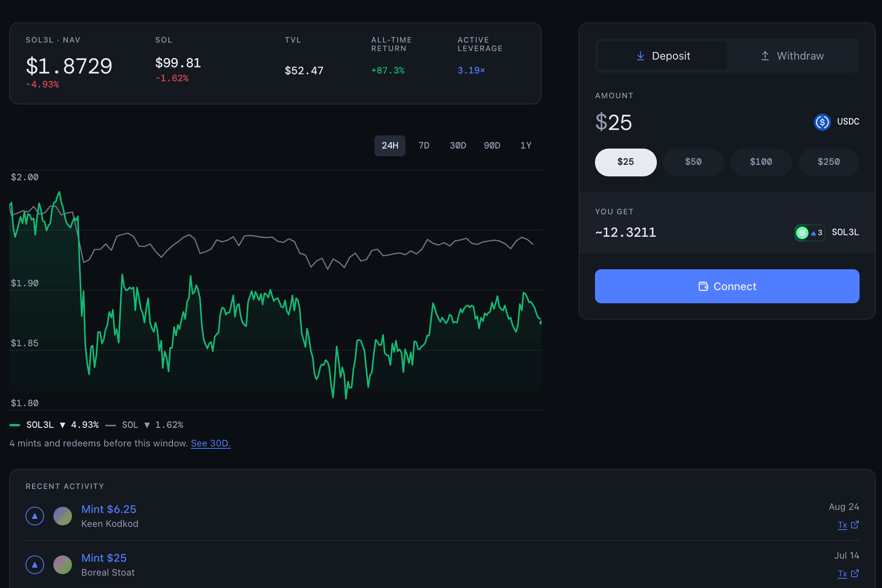Image resolution: width=882 pixels, height=588 pixels.
Task: Click the Withdraw upload arrow icon
Action: click(765, 56)
